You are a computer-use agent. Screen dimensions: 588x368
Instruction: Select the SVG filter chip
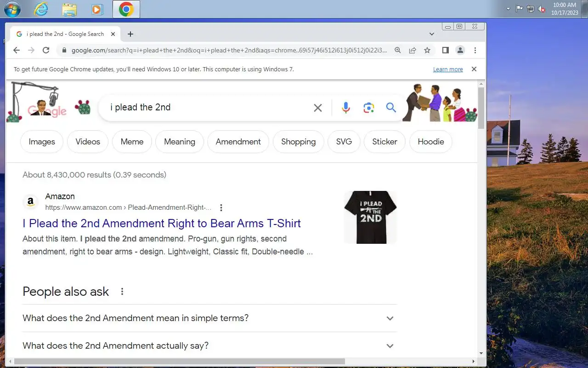click(344, 142)
